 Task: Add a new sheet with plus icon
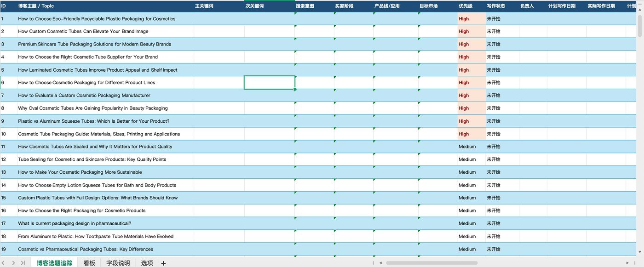click(163, 263)
